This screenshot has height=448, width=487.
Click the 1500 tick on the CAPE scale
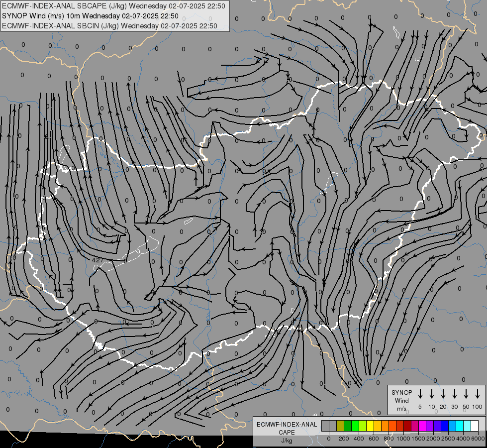tap(418, 439)
